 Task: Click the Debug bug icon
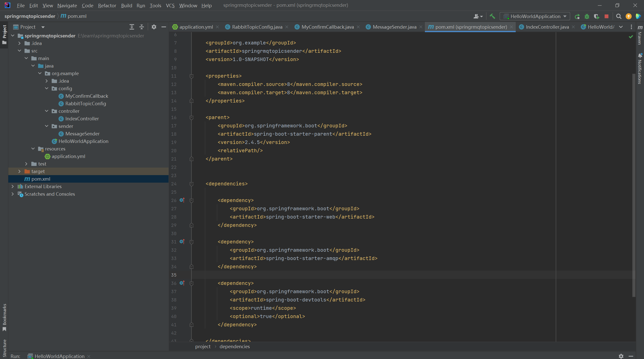[587, 17]
